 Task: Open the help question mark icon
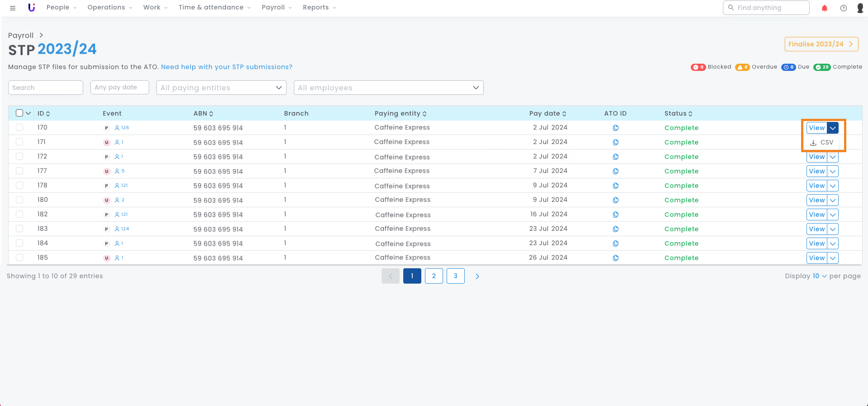coord(844,8)
